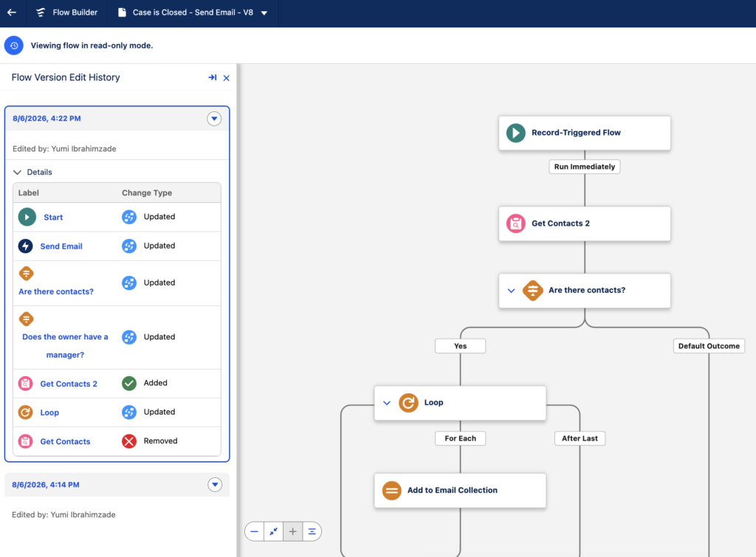Open the 4:22 PM version menu dropdown
This screenshot has width=756, height=557.
click(x=214, y=119)
